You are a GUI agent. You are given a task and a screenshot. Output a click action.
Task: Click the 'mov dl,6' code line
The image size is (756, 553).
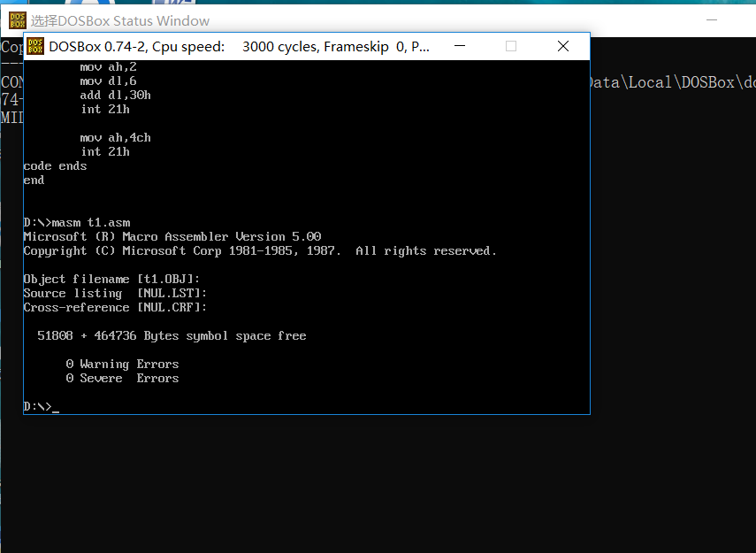108,81
